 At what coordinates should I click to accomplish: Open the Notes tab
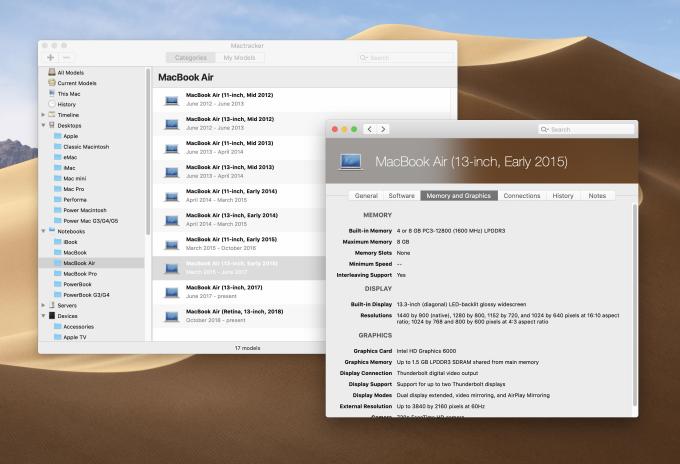[x=597, y=196]
